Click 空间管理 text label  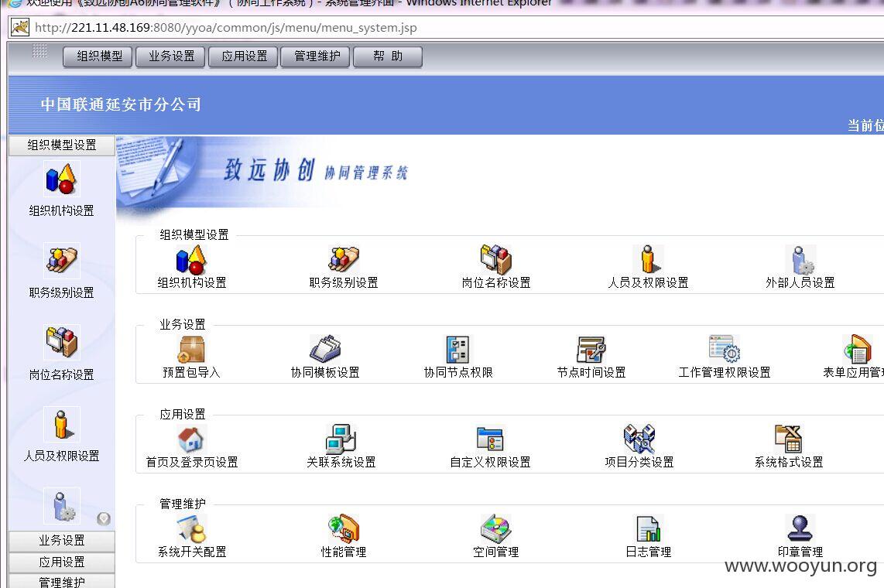coord(496,552)
